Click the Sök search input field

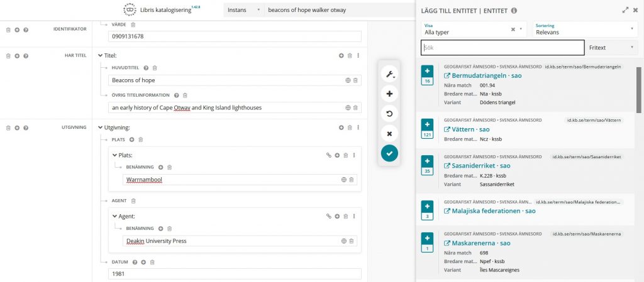[502, 48]
